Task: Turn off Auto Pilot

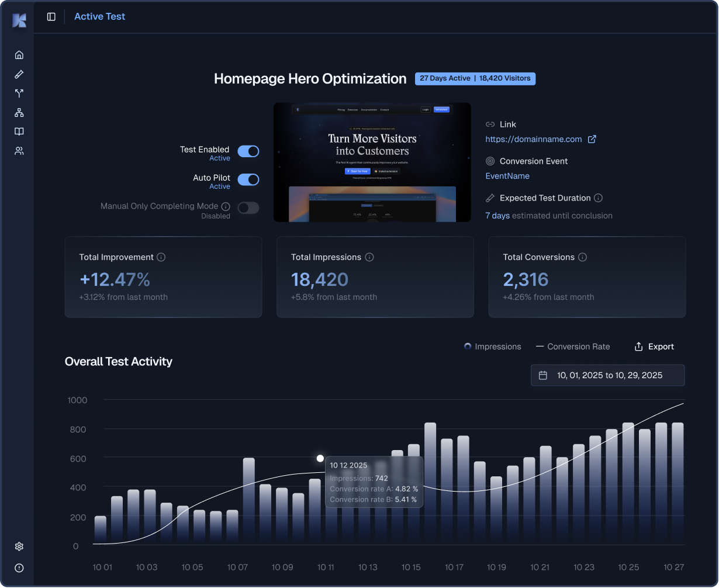Action: pos(248,179)
